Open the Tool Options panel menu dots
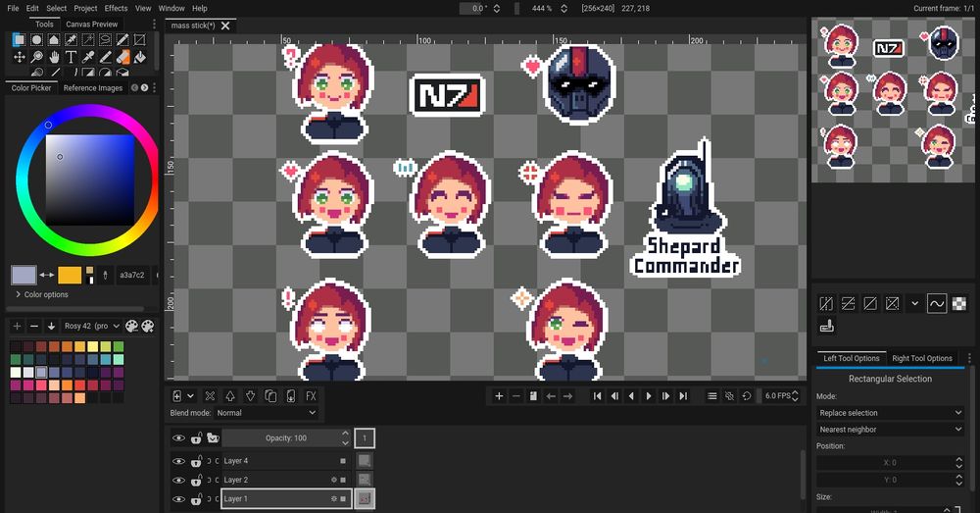 point(969,358)
